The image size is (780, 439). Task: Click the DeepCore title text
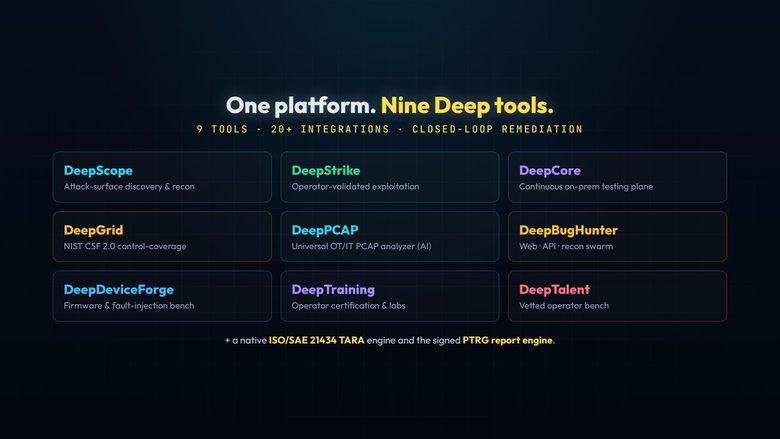550,171
